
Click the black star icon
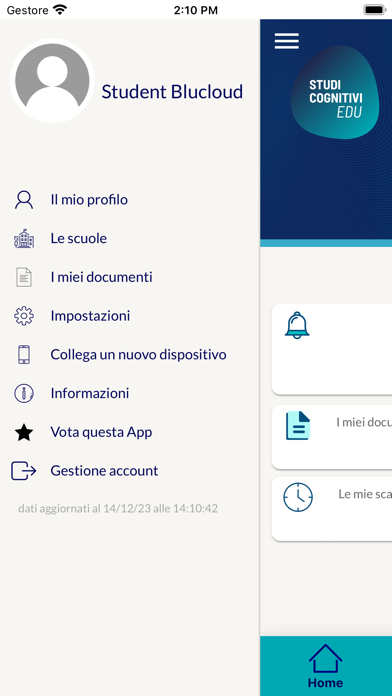pyautogui.click(x=24, y=432)
